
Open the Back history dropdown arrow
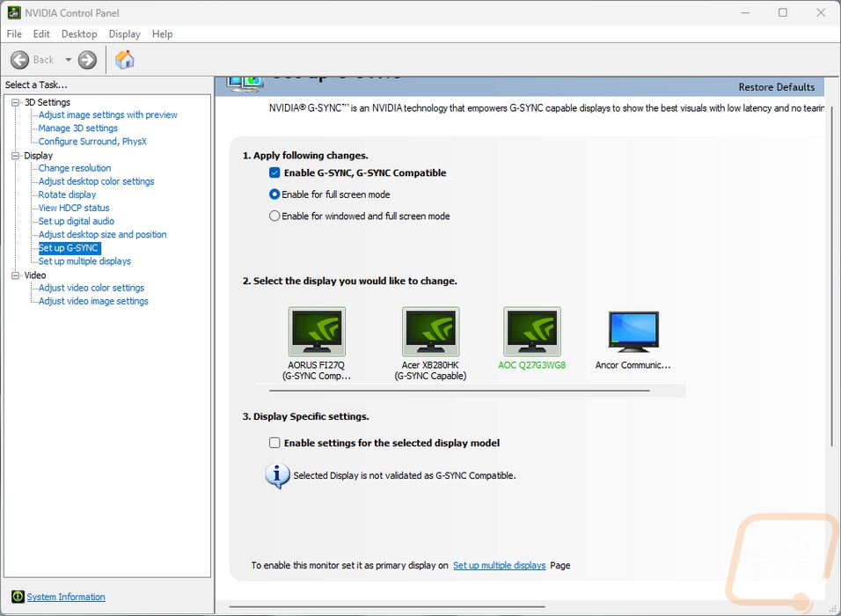coord(68,60)
